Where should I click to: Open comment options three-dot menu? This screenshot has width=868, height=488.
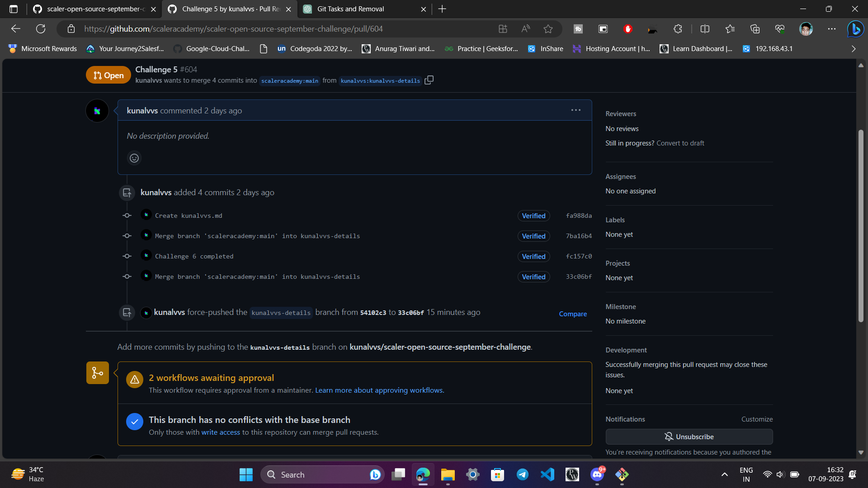pos(576,110)
